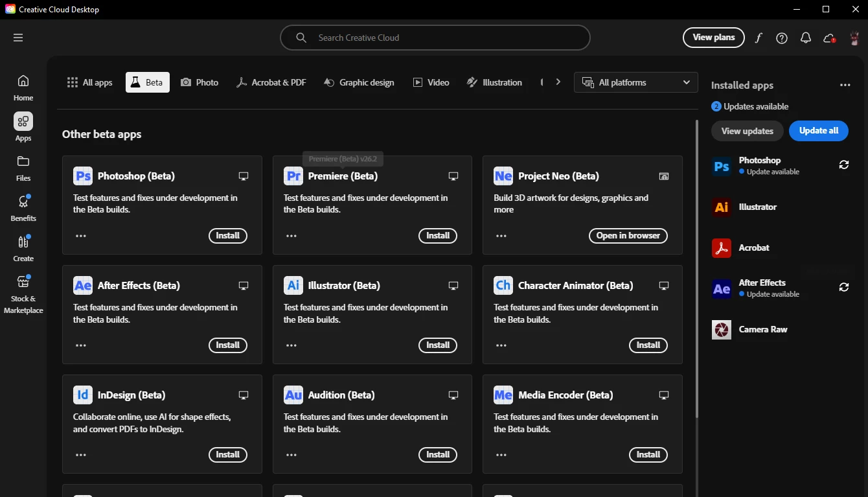Click installed Illustrator app icon
This screenshot has height=497, width=868.
coord(722,207)
